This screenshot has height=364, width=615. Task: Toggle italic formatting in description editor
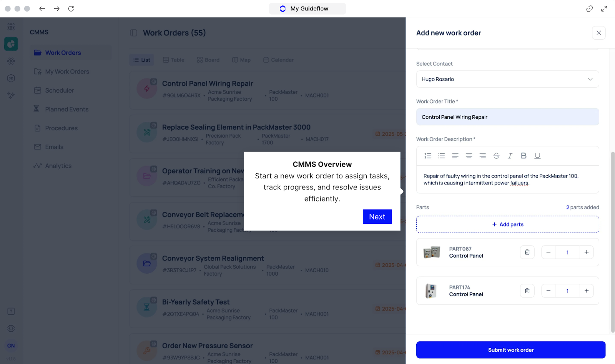tap(510, 156)
